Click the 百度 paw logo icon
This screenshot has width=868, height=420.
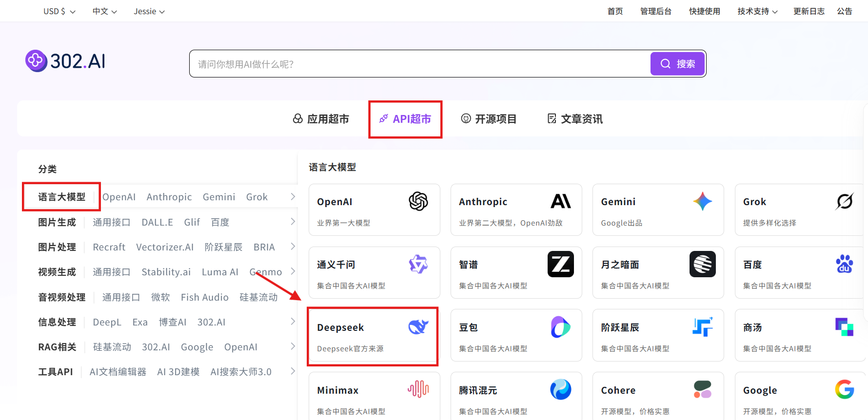coord(845,264)
